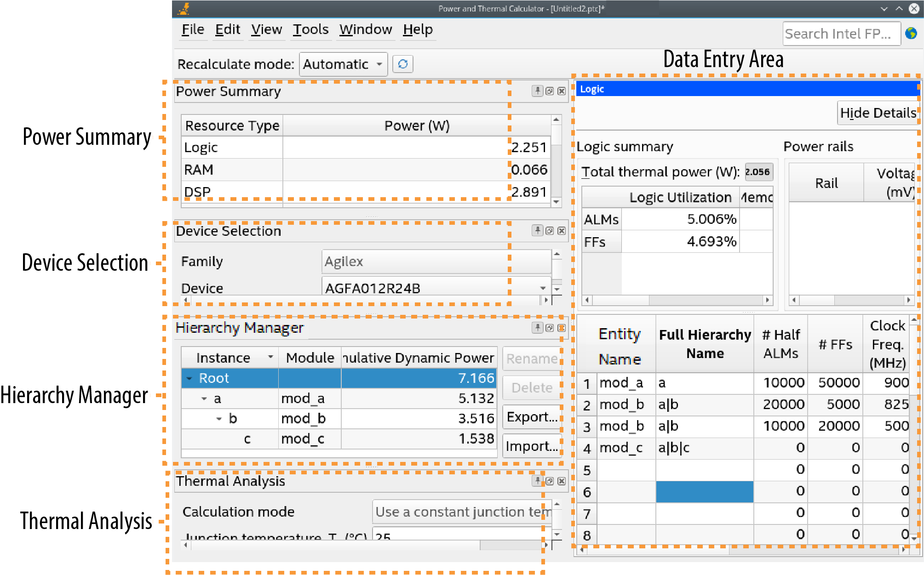Collapse the Root tree node
Image resolution: width=924 pixels, height=575 pixels.
coord(189,378)
